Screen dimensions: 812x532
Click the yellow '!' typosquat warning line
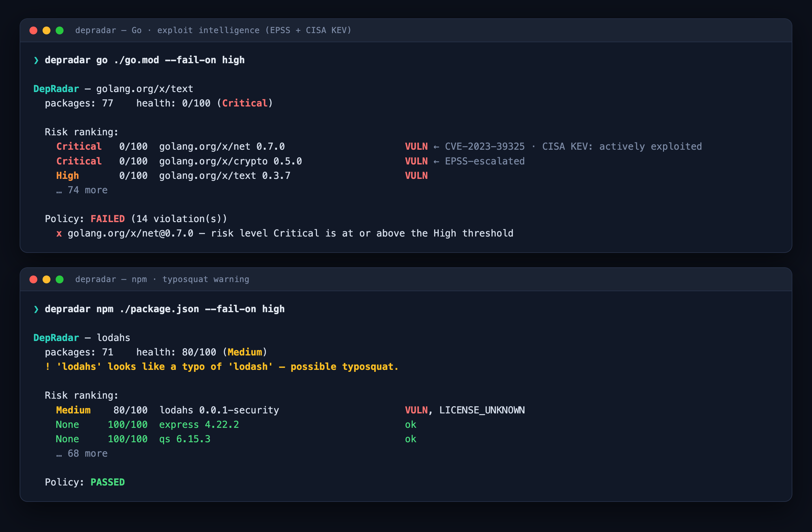(222, 367)
